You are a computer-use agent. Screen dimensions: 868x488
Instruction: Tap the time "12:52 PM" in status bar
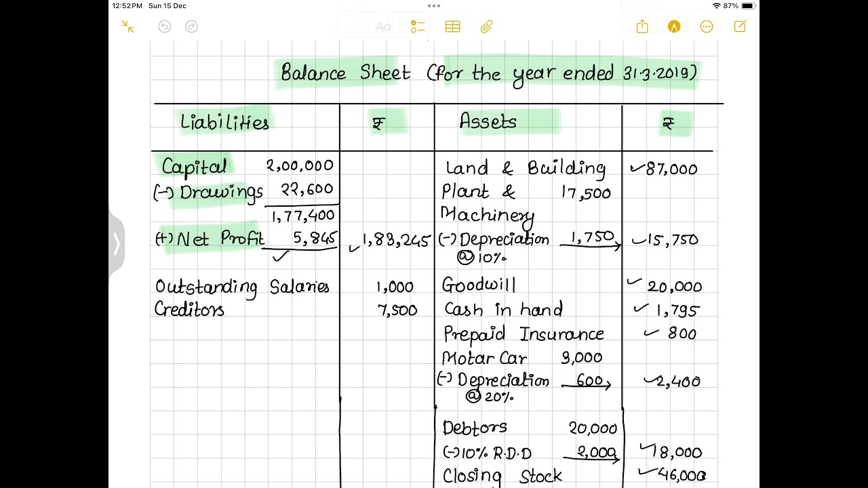click(x=127, y=5)
